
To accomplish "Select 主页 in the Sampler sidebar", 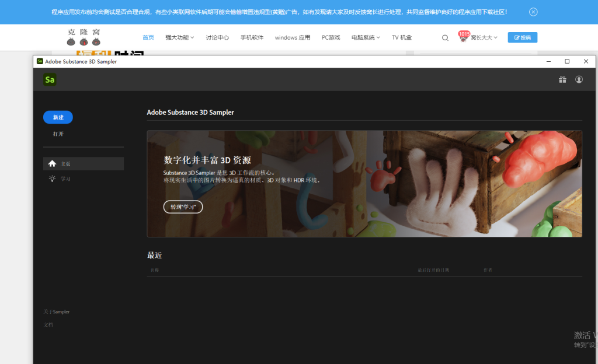I will tap(83, 164).
